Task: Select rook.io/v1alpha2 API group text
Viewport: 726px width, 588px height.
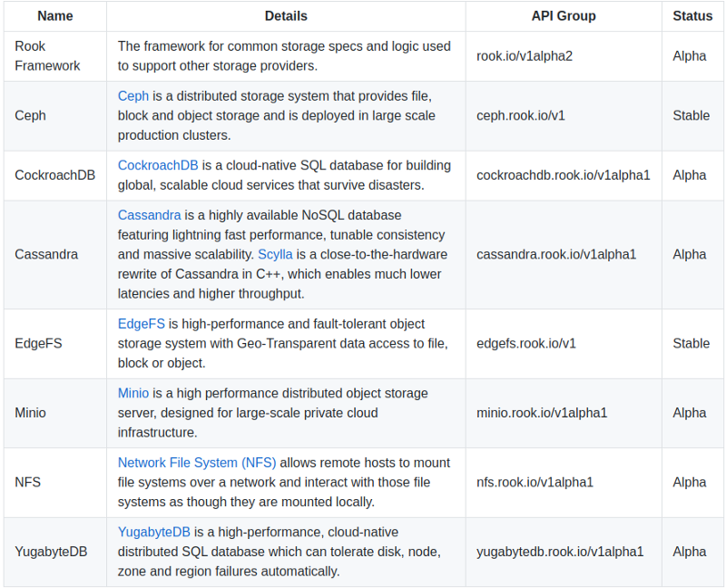Action: point(525,56)
